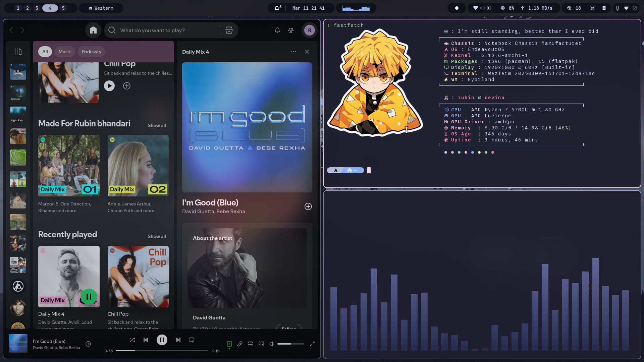Open Friend Activity icon
Viewport: 644px width, 362px height.
pyautogui.click(x=291, y=30)
